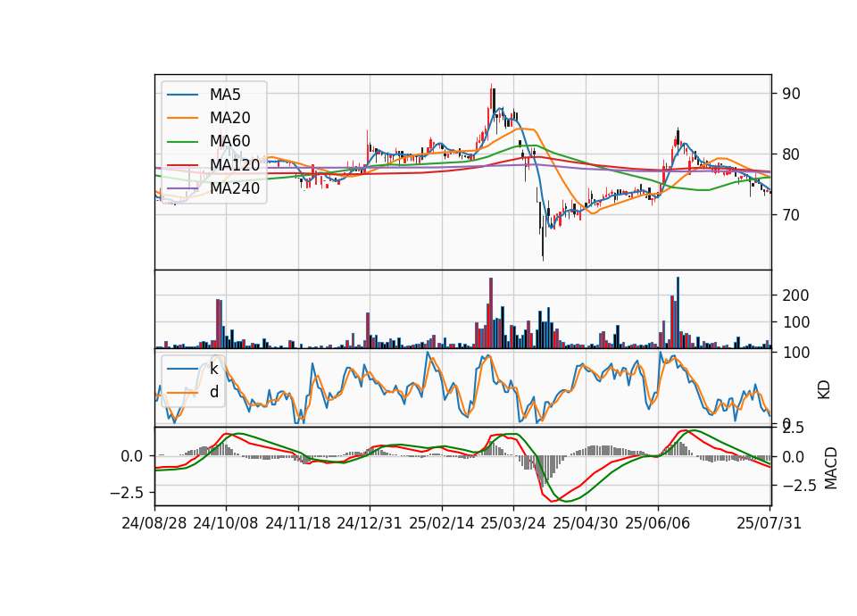Click the MA60 legend label
Screen dimensions: 857x616
[229, 142]
